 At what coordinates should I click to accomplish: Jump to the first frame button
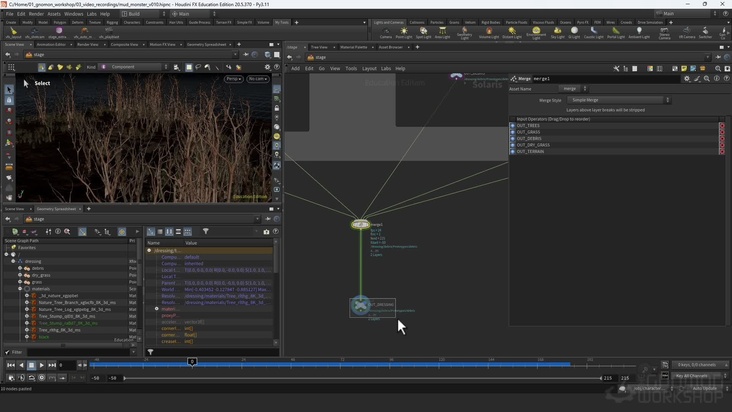pyautogui.click(x=11, y=365)
